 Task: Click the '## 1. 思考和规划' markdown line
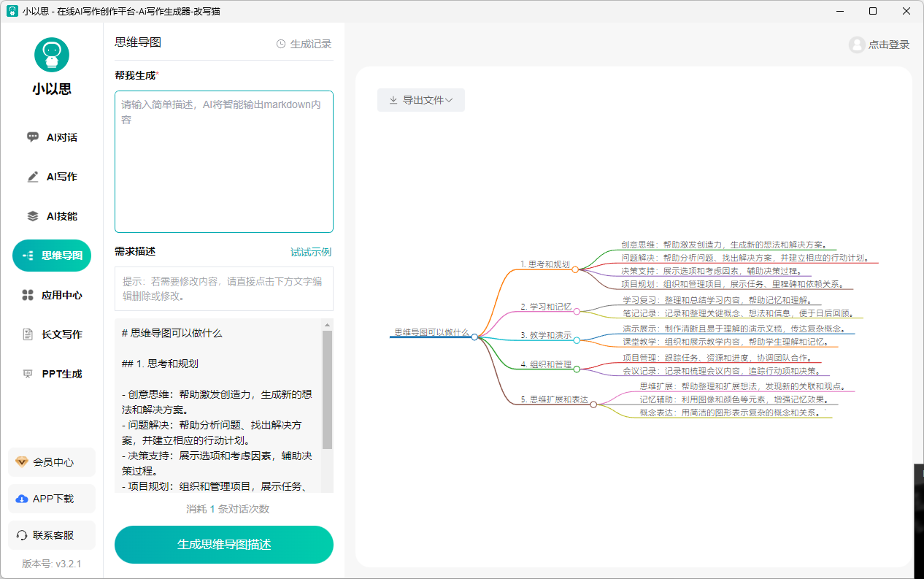(x=160, y=364)
